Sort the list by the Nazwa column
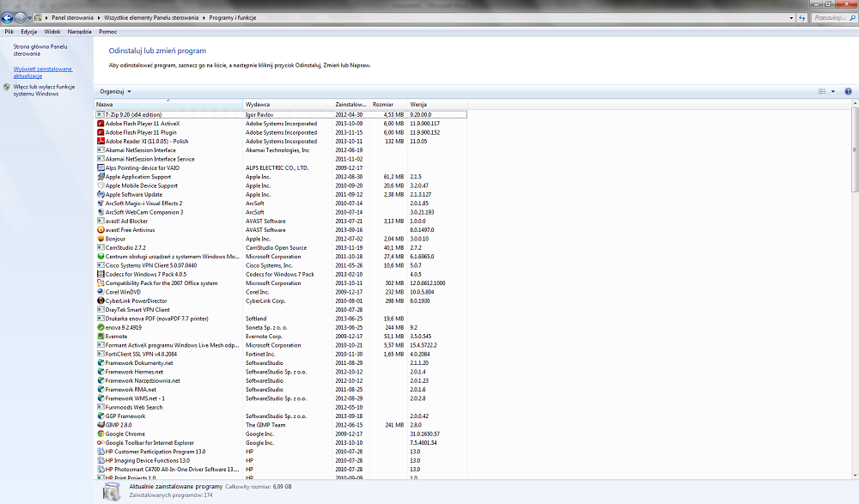 point(168,104)
